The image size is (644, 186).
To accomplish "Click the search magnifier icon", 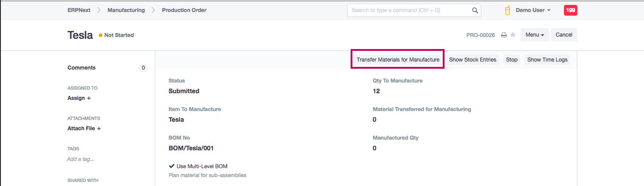I will tap(475, 10).
